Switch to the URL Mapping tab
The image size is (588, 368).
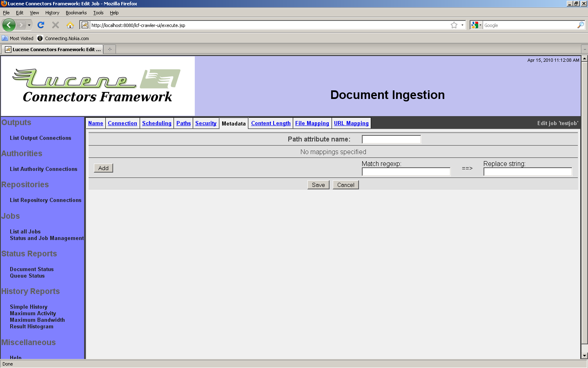(351, 123)
